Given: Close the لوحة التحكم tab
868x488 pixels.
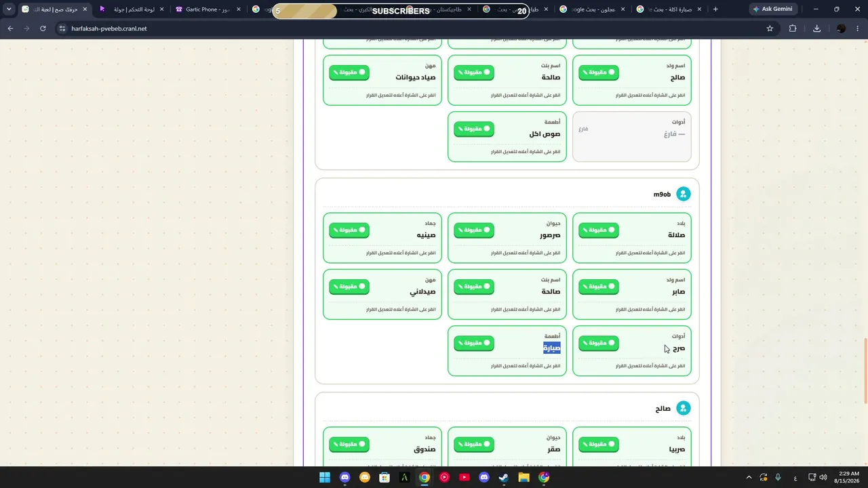Looking at the screenshot, I should coord(161,9).
